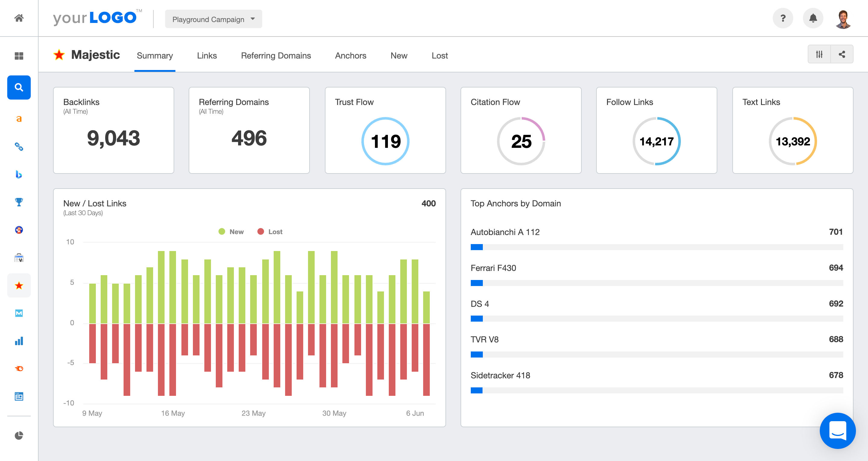
Task: Click the Ferrari F430 progress bar
Action: coord(657,283)
